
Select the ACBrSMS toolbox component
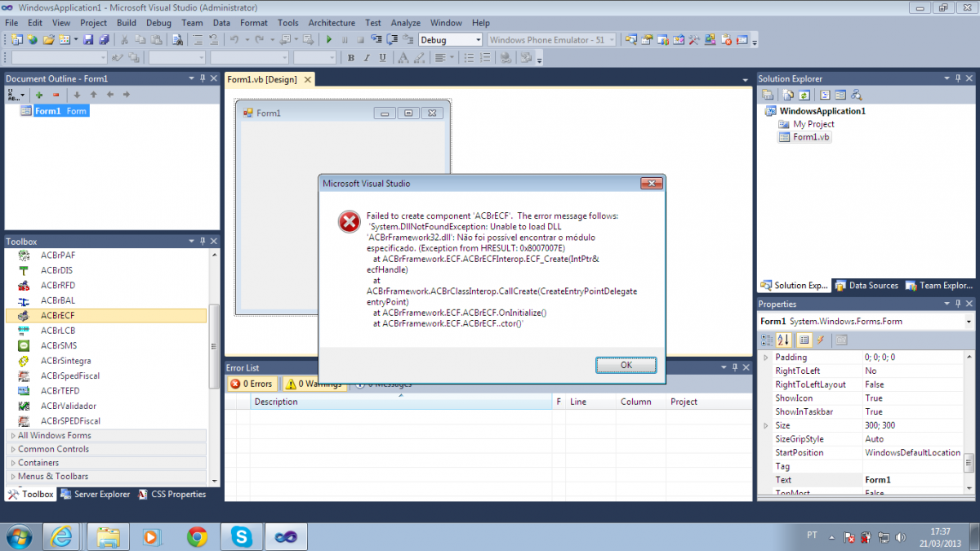pyautogui.click(x=106, y=345)
